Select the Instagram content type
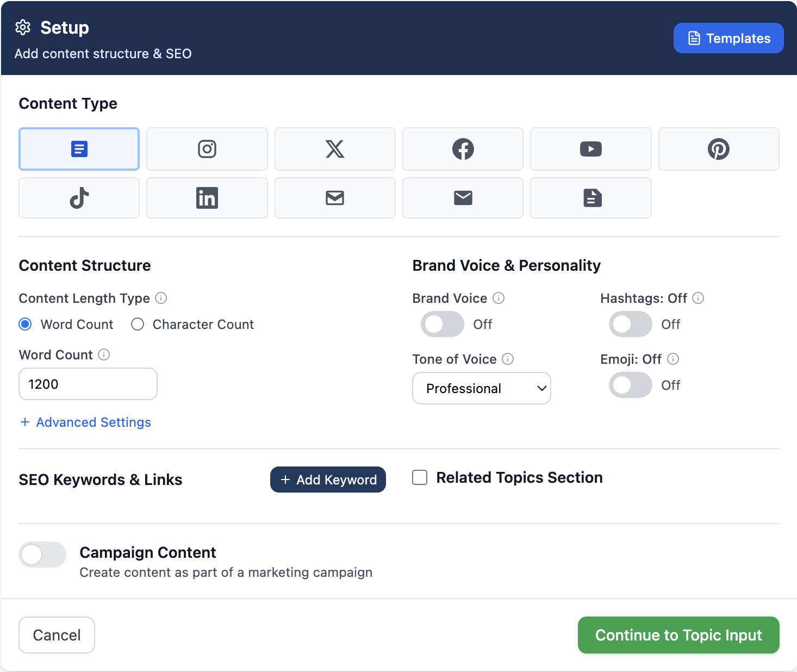 pyautogui.click(x=207, y=149)
